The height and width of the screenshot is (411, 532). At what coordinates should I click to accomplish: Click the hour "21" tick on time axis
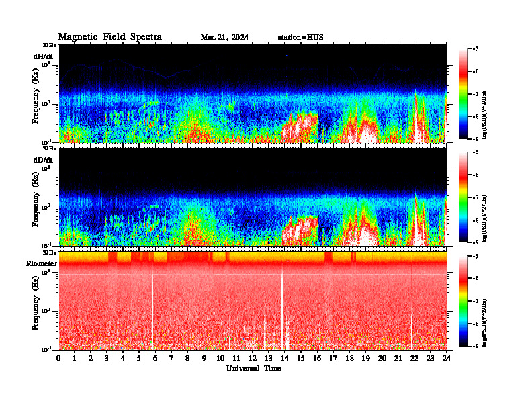(398, 358)
